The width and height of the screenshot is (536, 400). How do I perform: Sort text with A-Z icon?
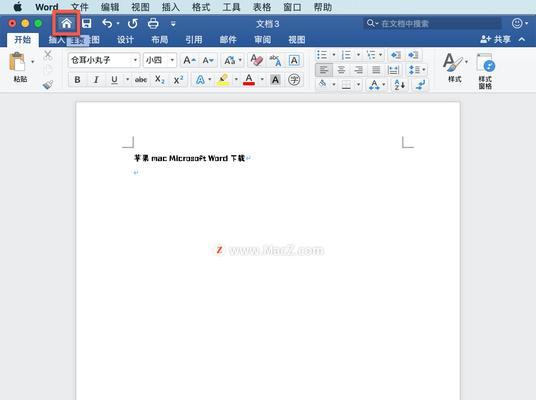[x=400, y=84]
